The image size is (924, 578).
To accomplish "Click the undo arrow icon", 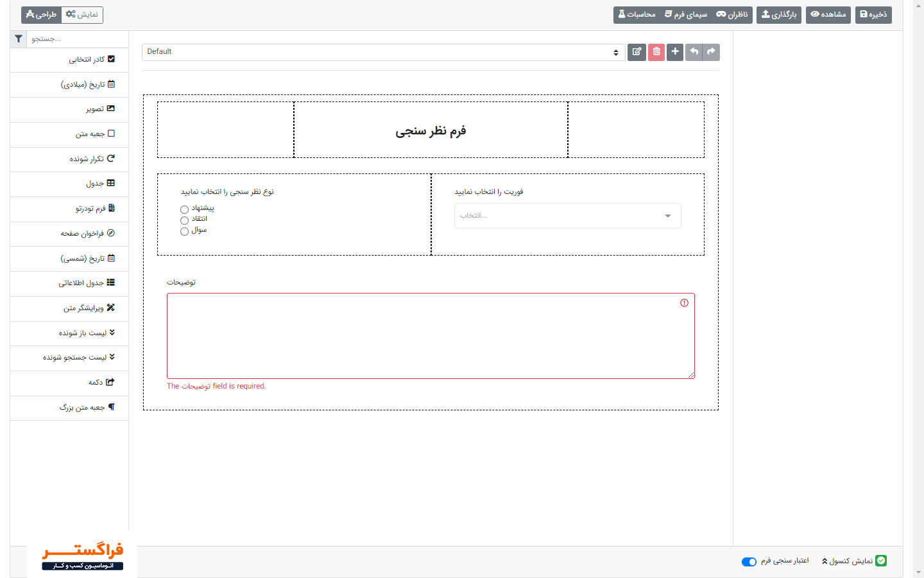I will coord(694,52).
